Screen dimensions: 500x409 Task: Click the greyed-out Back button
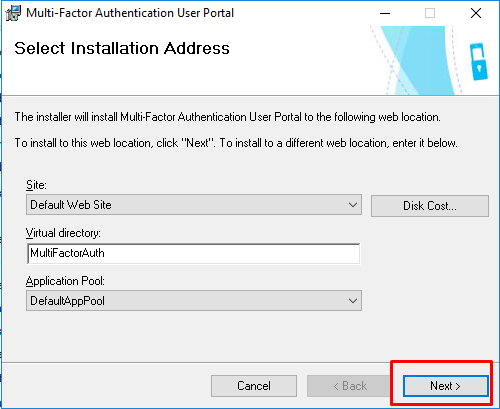pos(350,386)
